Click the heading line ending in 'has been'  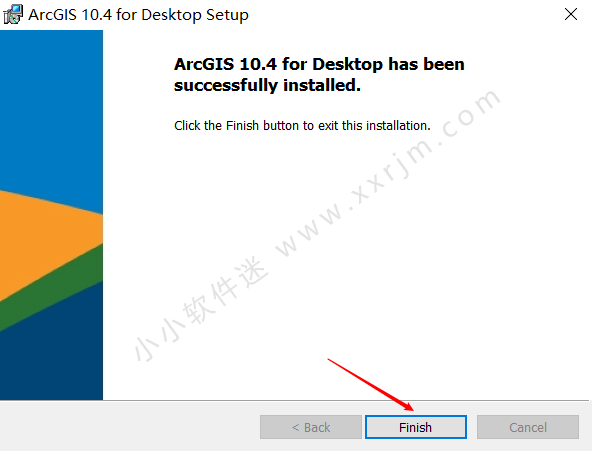(319, 64)
